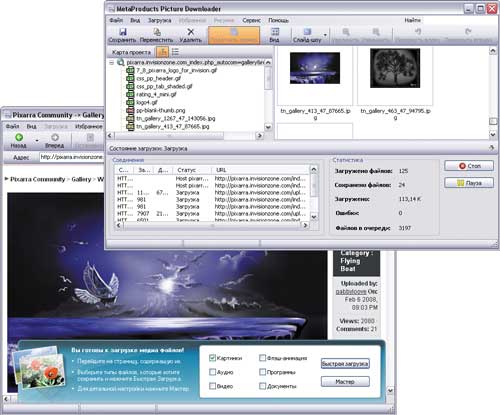The image size is (500, 415).
Task: Click the Вперед forward arrow icon
Action: click(55, 137)
